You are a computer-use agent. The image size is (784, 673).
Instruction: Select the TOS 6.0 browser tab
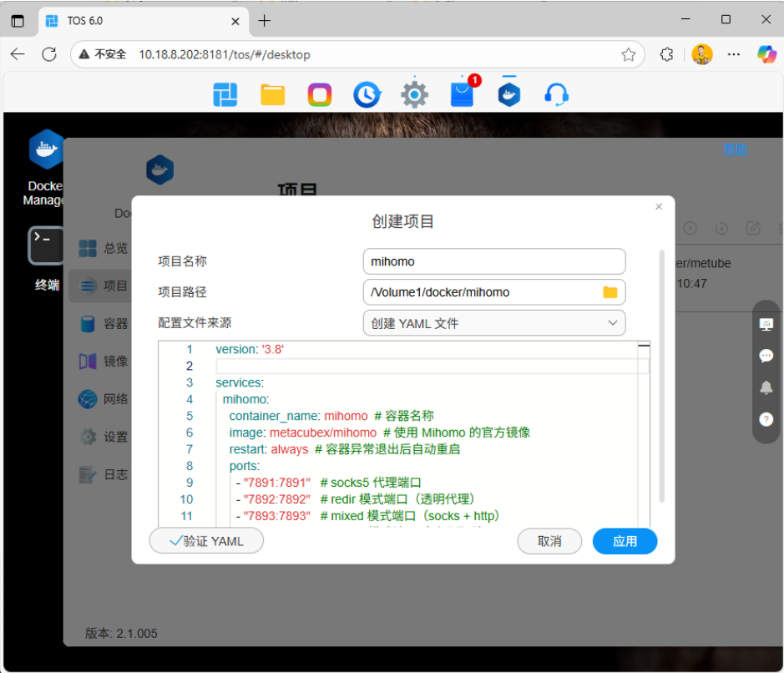click(143, 21)
